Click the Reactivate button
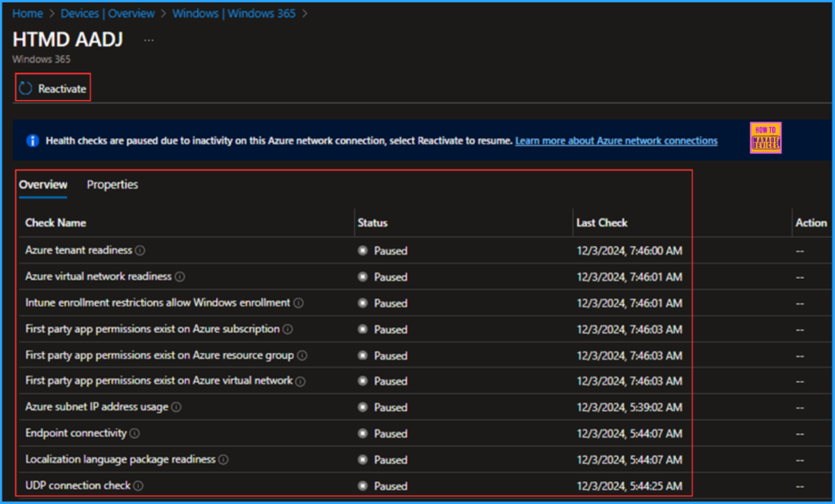 click(x=53, y=88)
